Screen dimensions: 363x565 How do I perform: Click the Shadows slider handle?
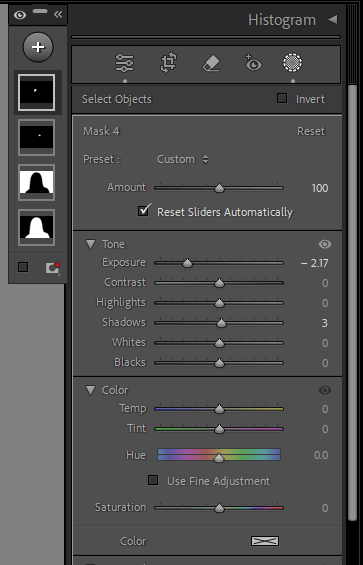pos(221,324)
